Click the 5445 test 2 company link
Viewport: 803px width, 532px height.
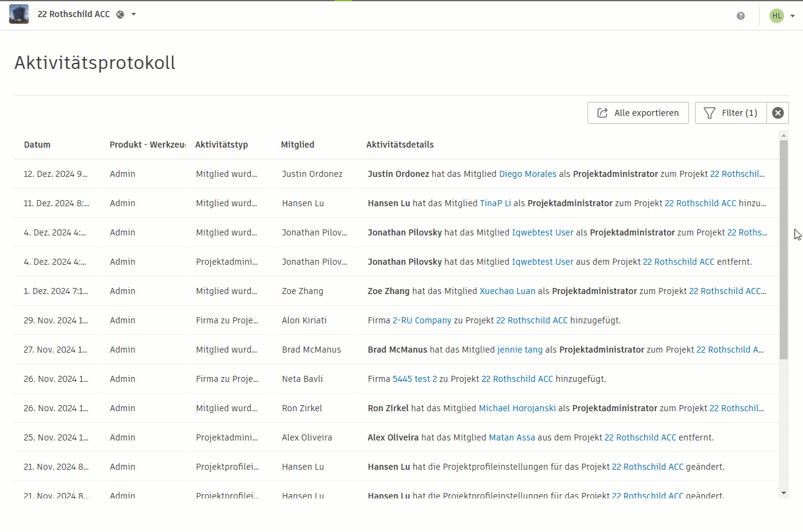(414, 379)
